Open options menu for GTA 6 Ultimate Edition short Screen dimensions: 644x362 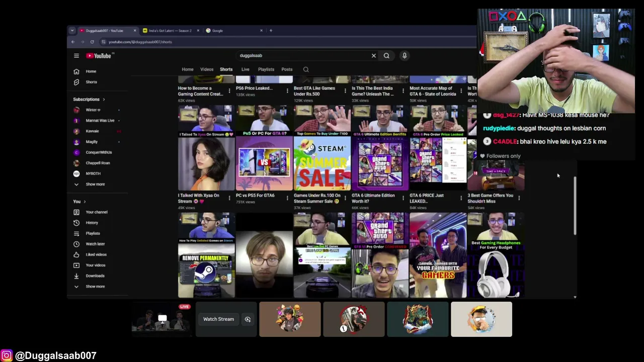point(403,198)
